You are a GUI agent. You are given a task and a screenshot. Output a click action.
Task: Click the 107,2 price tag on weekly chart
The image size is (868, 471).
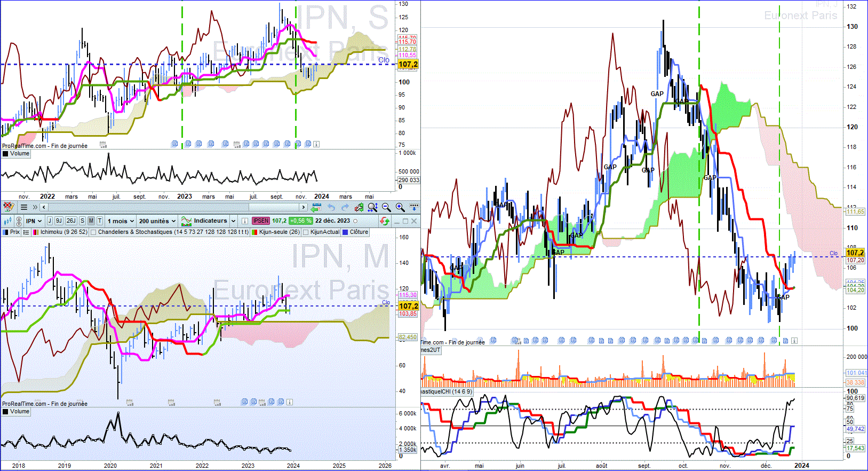tap(408, 64)
